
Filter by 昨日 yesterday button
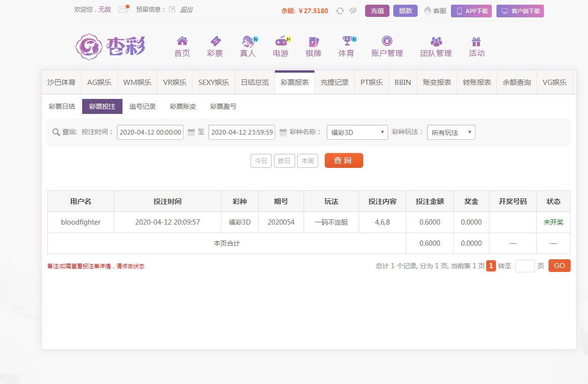click(284, 161)
